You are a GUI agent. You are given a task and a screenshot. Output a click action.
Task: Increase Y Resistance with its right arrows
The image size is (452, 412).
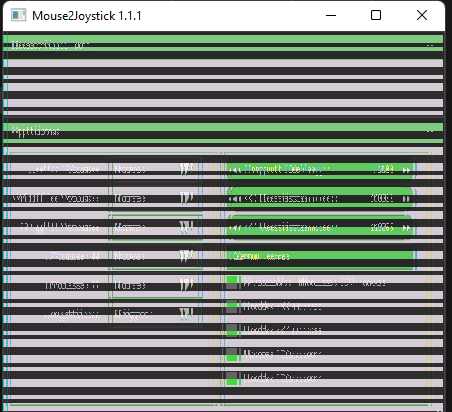(x=406, y=228)
